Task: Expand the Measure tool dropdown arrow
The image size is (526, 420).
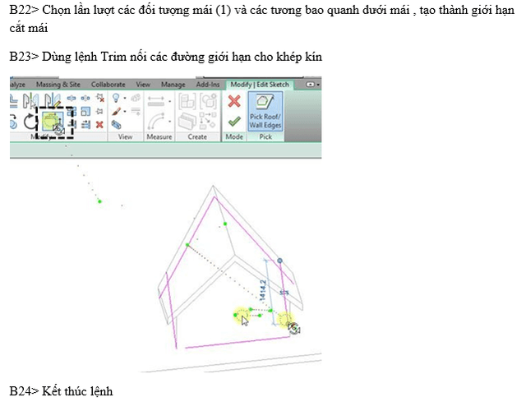Action: pyautogui.click(x=170, y=101)
